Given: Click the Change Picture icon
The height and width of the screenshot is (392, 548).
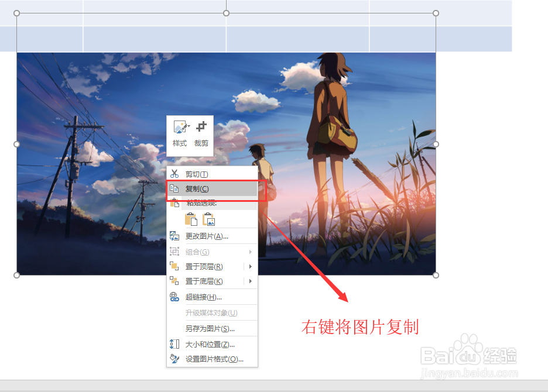Looking at the screenshot, I should (x=174, y=236).
